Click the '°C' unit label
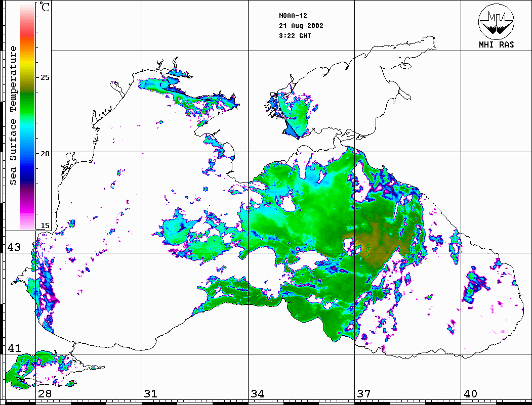532x405 pixels. 45,7
